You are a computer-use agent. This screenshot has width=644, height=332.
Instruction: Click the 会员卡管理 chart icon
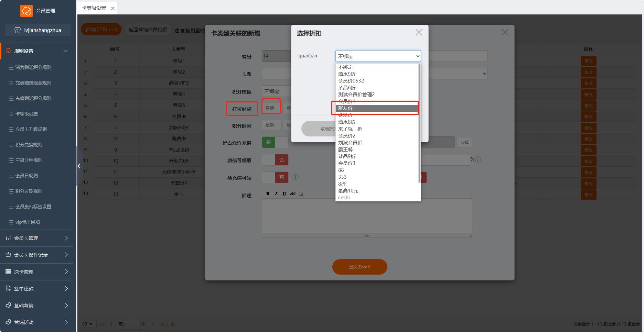click(x=8, y=238)
